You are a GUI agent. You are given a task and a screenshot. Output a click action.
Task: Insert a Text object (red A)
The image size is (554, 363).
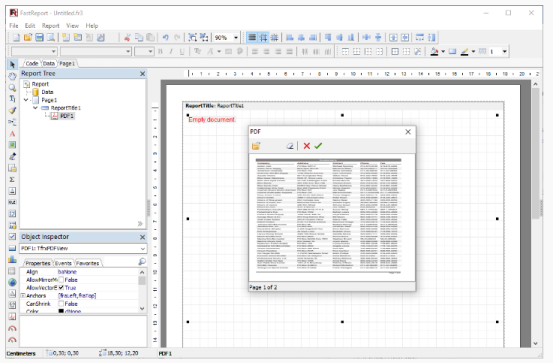coord(12,134)
